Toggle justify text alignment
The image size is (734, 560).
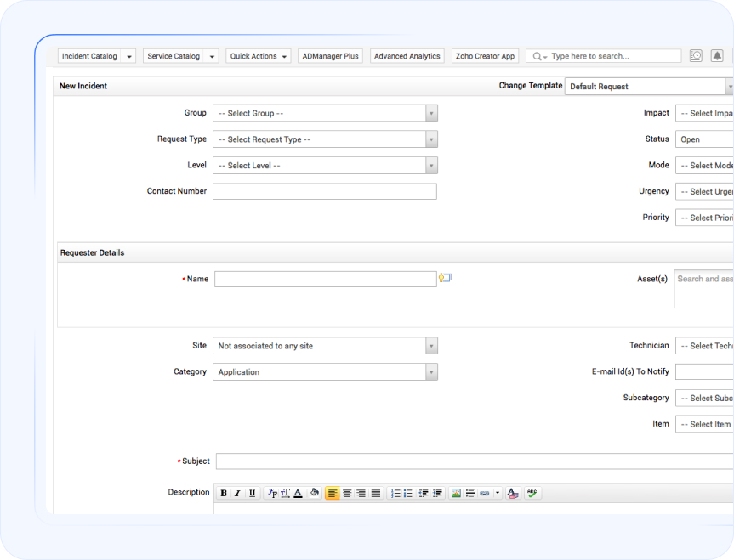tap(376, 494)
